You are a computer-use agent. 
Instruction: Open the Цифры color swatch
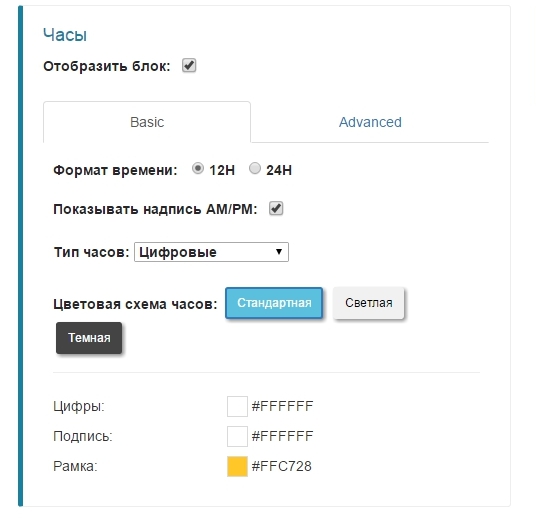(x=237, y=406)
